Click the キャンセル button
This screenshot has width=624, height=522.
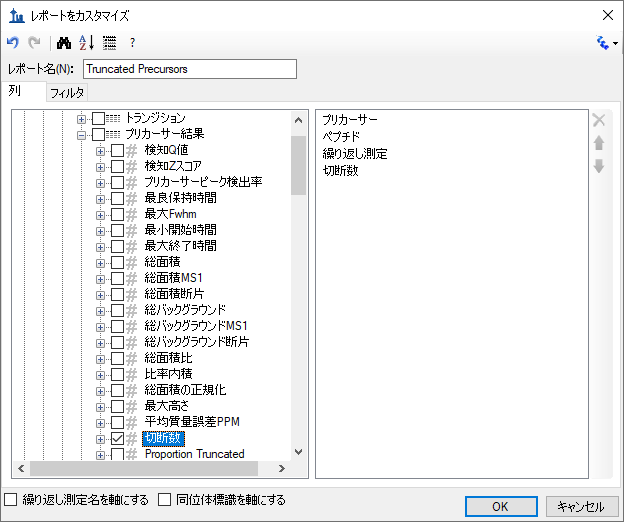[581, 506]
